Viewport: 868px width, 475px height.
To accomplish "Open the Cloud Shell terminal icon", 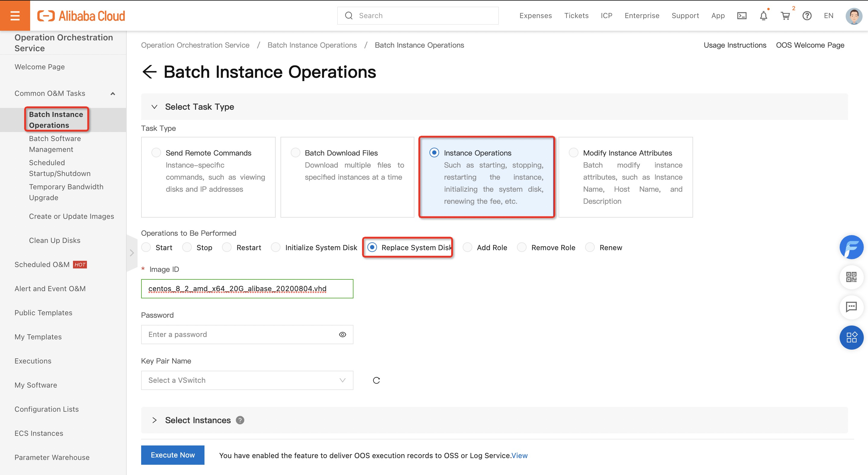I will pyautogui.click(x=742, y=15).
